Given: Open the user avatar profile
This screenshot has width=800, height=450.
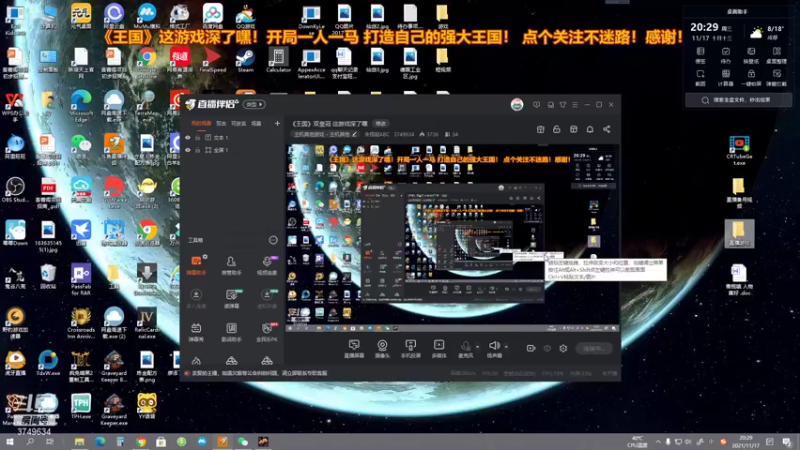Looking at the screenshot, I should coord(517,105).
